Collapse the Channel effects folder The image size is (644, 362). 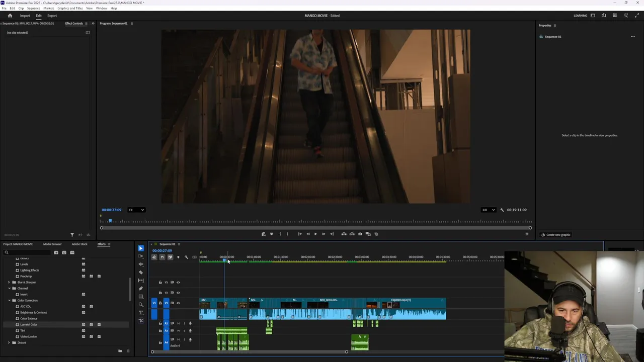(x=9, y=289)
